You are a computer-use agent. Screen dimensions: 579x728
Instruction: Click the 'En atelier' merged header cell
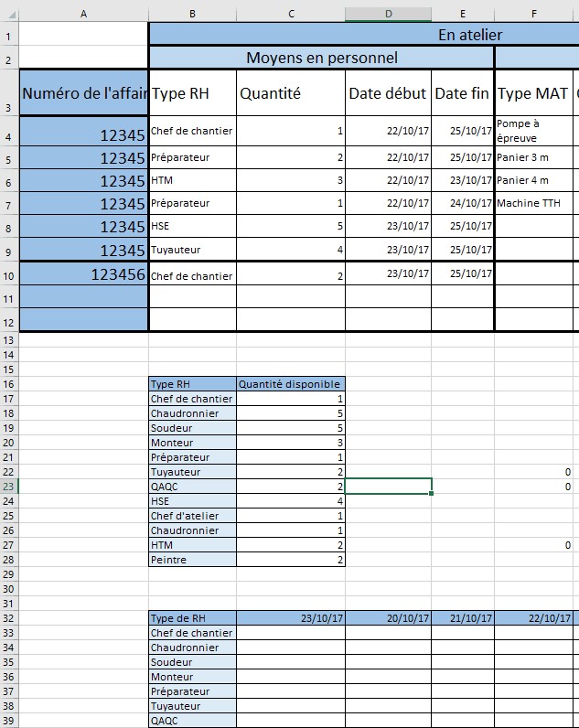pos(364,35)
